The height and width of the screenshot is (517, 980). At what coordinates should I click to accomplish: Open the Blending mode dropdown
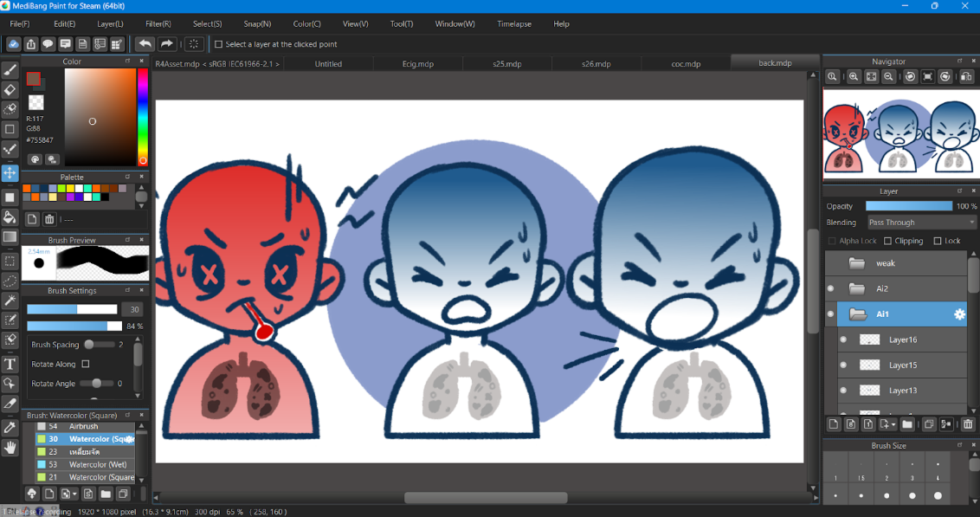(922, 223)
